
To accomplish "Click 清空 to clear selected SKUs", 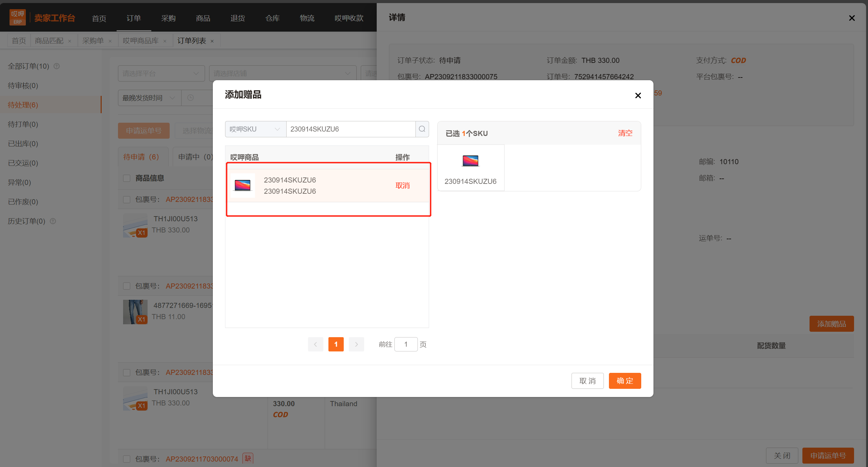I will [x=625, y=133].
